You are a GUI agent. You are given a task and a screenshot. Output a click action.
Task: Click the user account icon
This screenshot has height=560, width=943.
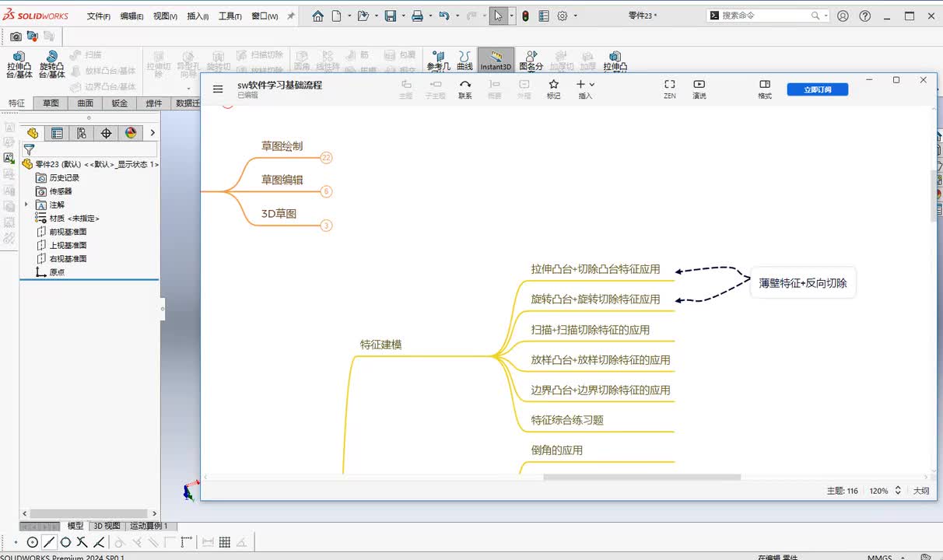click(843, 16)
